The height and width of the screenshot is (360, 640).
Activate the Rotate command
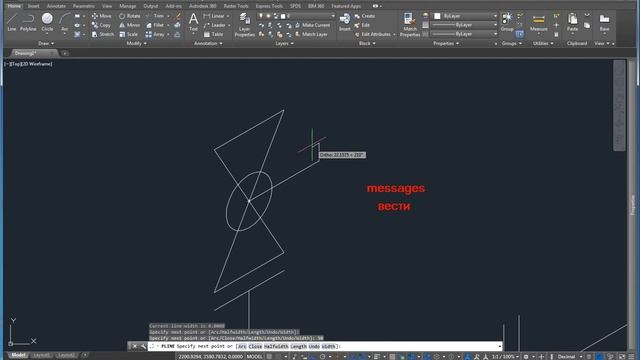coord(129,16)
